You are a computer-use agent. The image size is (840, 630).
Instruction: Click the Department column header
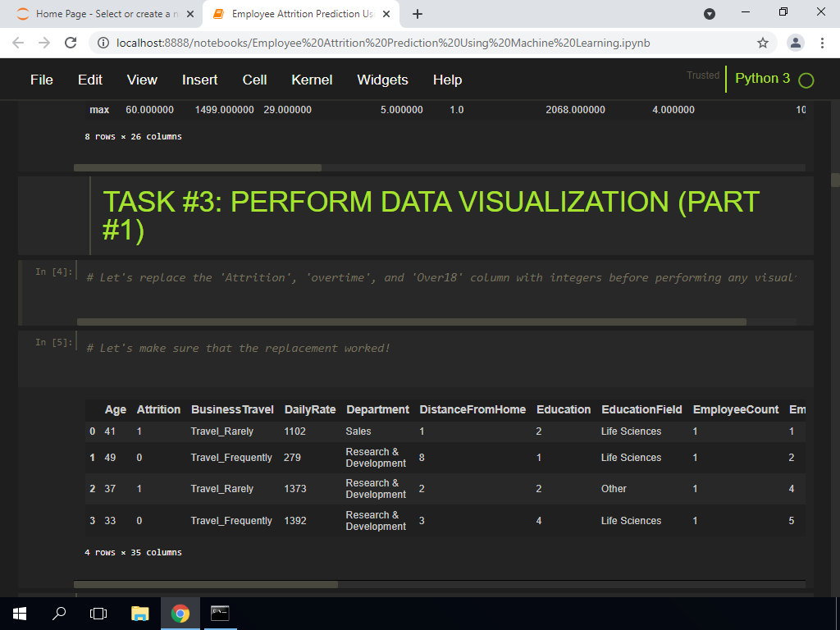click(x=377, y=410)
